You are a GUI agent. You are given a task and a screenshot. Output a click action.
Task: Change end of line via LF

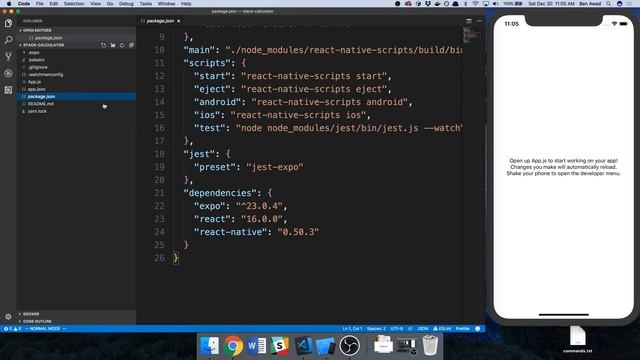point(410,329)
